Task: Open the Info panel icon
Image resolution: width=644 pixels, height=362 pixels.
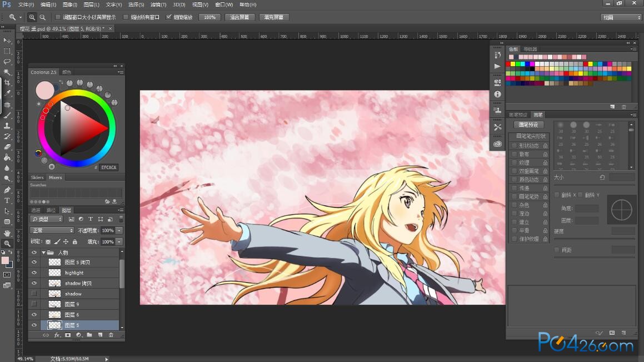Action: 497,94
